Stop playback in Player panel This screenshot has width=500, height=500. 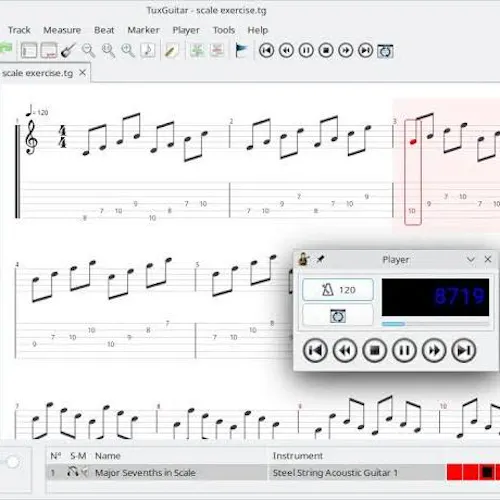click(375, 350)
